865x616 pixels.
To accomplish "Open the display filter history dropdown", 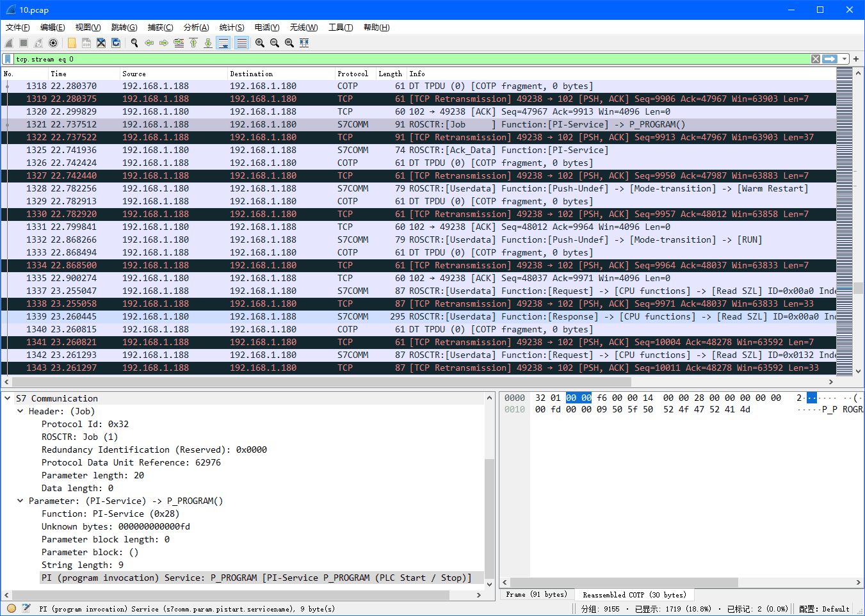I will click(x=845, y=59).
